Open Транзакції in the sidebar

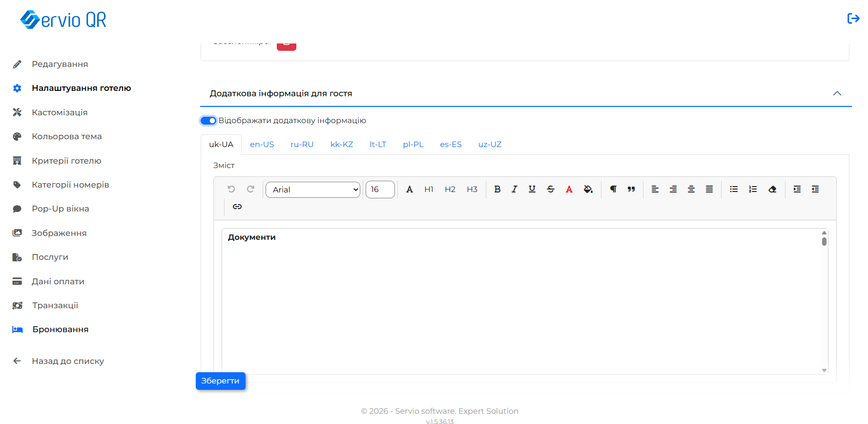55,305
